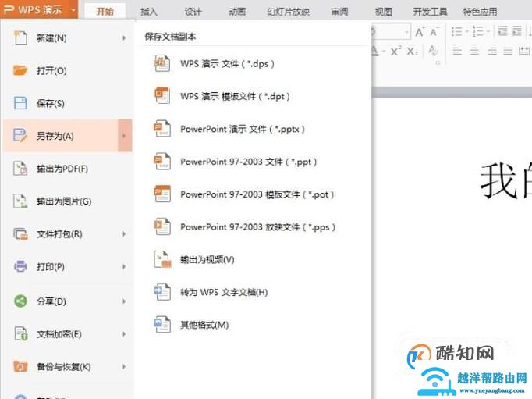The height and width of the screenshot is (399, 532).
Task: Switch to the 审阅 tab
Action: pos(339,12)
